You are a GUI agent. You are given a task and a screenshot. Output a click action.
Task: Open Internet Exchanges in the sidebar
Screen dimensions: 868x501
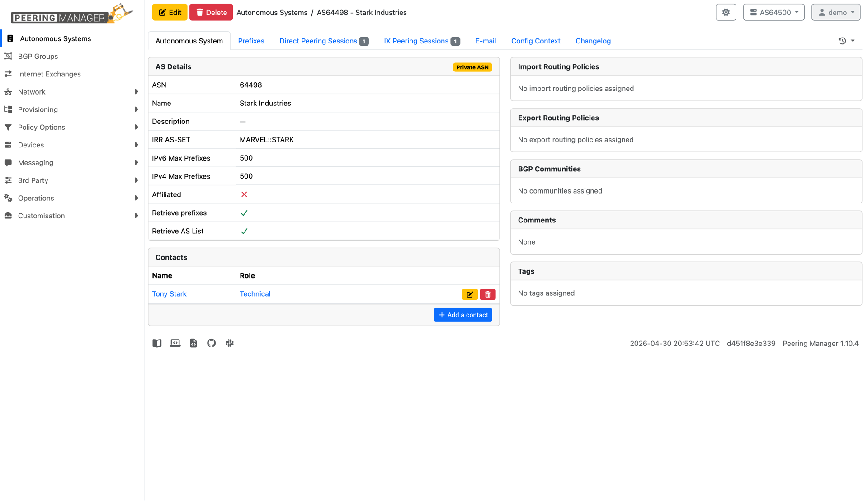pos(49,74)
